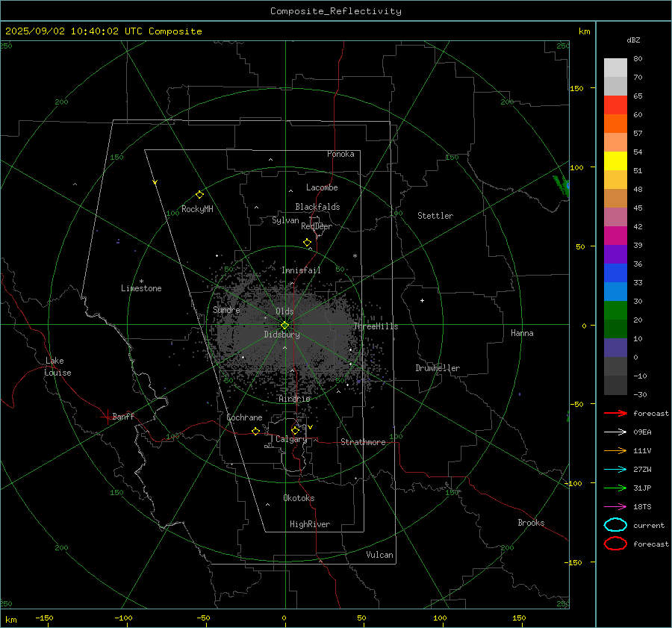Image resolution: width=672 pixels, height=628 pixels.
Task: Click the Sylvan town label
Action: click(x=285, y=220)
